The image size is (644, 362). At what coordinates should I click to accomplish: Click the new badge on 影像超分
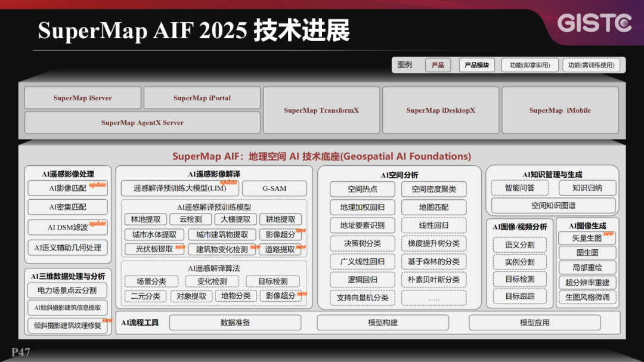(302, 230)
